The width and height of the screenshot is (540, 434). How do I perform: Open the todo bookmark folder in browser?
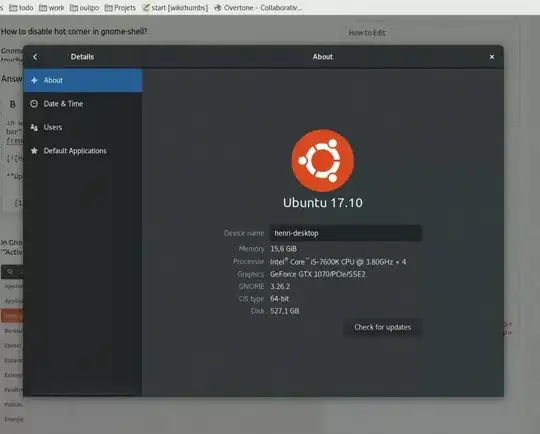click(21, 8)
